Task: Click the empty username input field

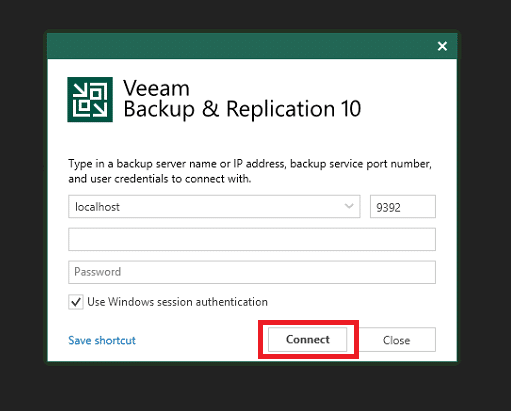Action: 252,239
